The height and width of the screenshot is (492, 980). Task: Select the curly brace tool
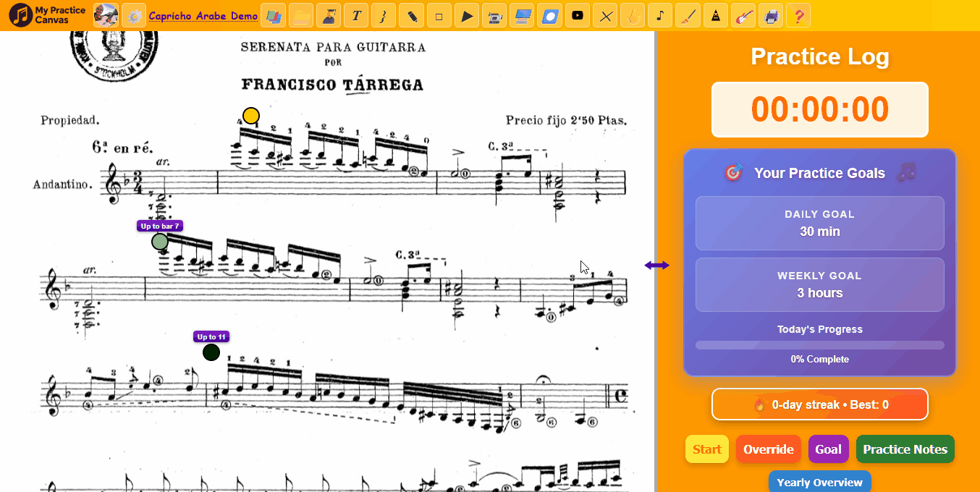click(384, 15)
